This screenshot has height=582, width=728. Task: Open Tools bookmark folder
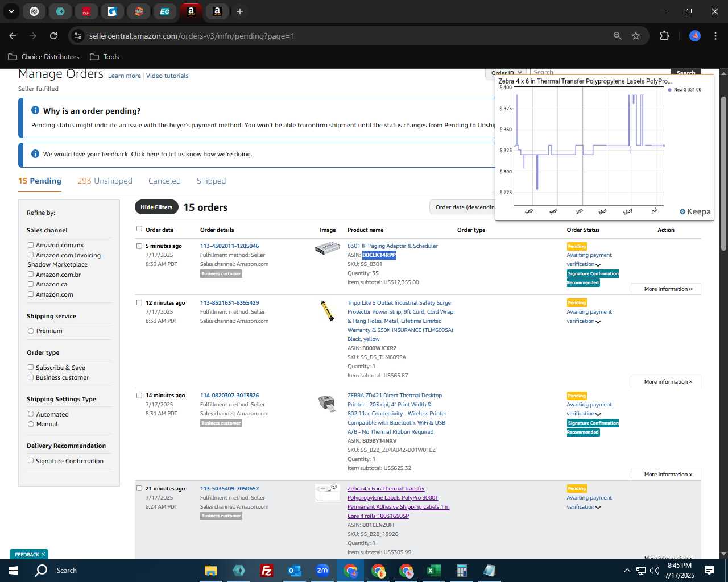[105, 57]
